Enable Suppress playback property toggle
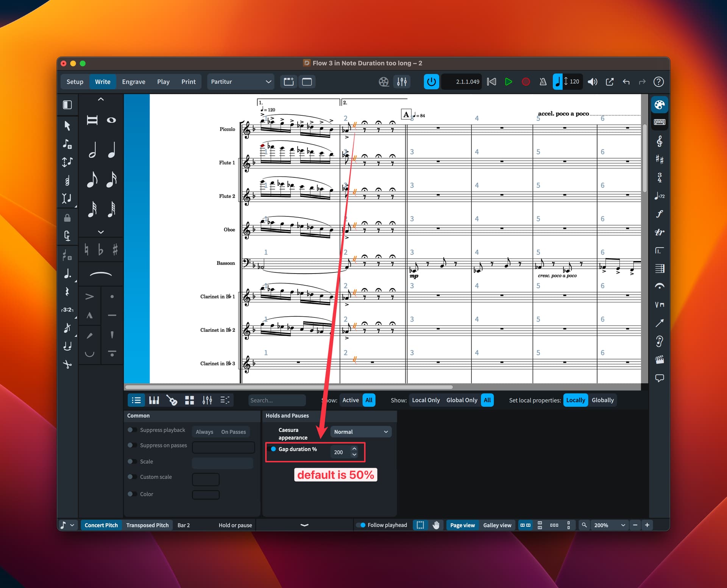Screen dimensions: 727x588 click(132, 430)
